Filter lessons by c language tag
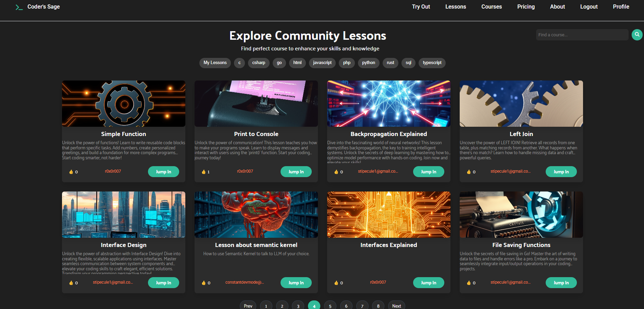This screenshot has height=309, width=644. (239, 63)
